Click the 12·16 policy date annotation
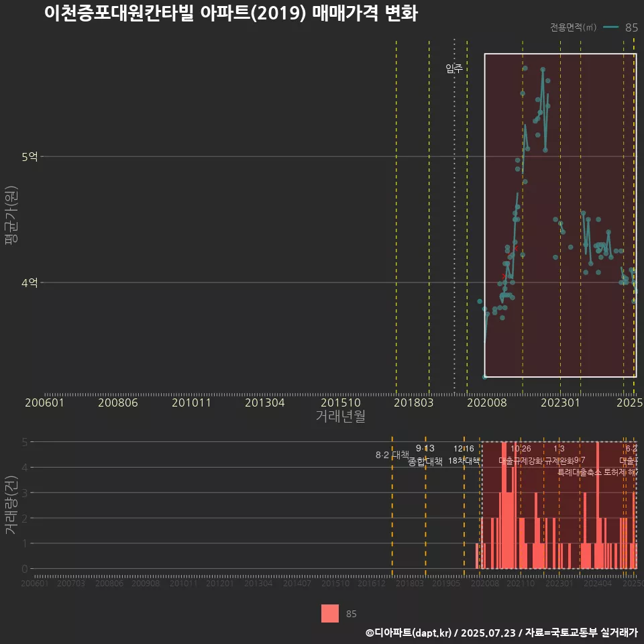644x644 pixels. click(x=464, y=449)
